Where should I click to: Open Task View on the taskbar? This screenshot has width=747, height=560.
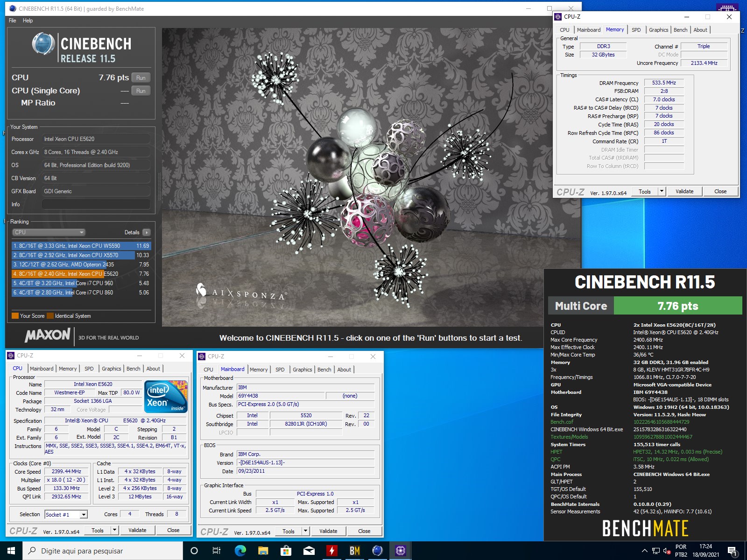coord(217,551)
